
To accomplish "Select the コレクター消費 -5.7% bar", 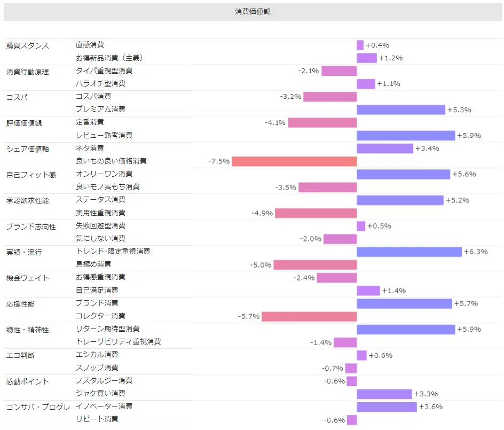I will point(309,316).
